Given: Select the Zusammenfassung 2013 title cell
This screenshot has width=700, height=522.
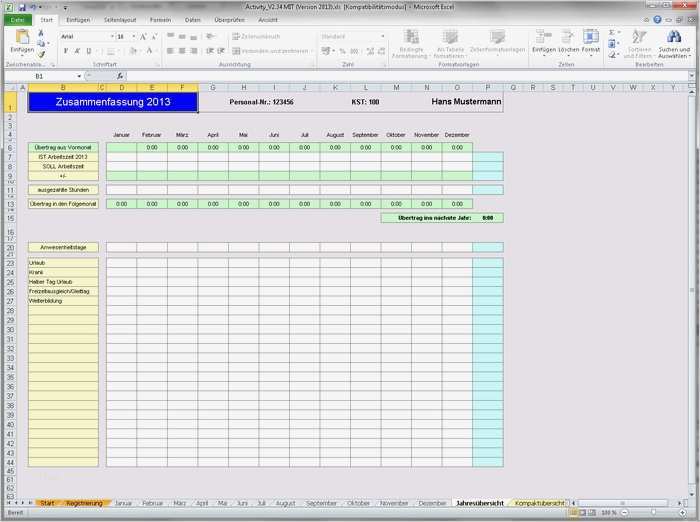Looking at the screenshot, I should pyautogui.click(x=113, y=102).
